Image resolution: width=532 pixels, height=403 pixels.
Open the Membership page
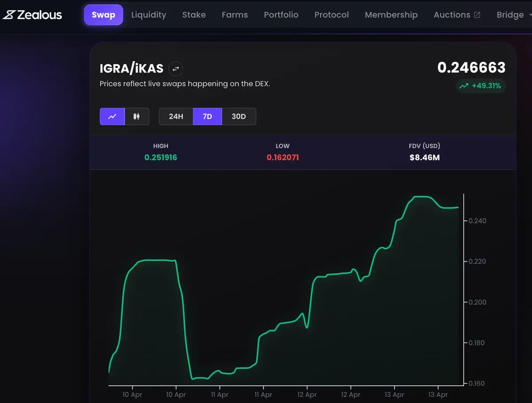click(391, 15)
